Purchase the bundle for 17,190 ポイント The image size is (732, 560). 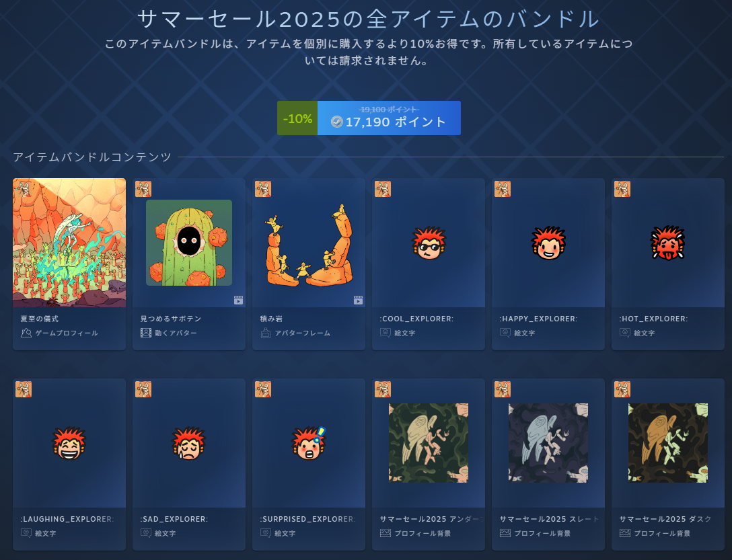click(x=389, y=118)
